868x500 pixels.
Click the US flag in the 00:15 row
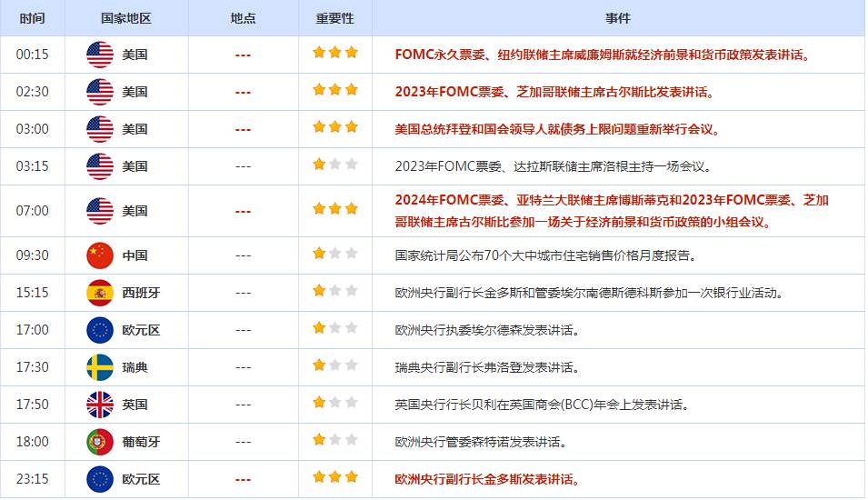click(x=100, y=55)
